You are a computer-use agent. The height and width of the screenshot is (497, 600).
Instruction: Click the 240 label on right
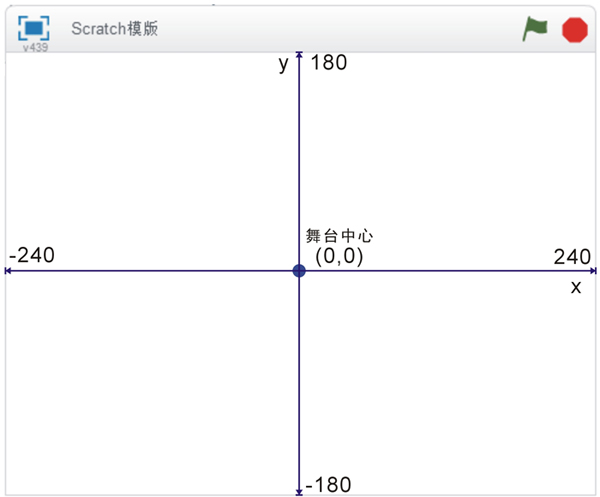click(572, 257)
